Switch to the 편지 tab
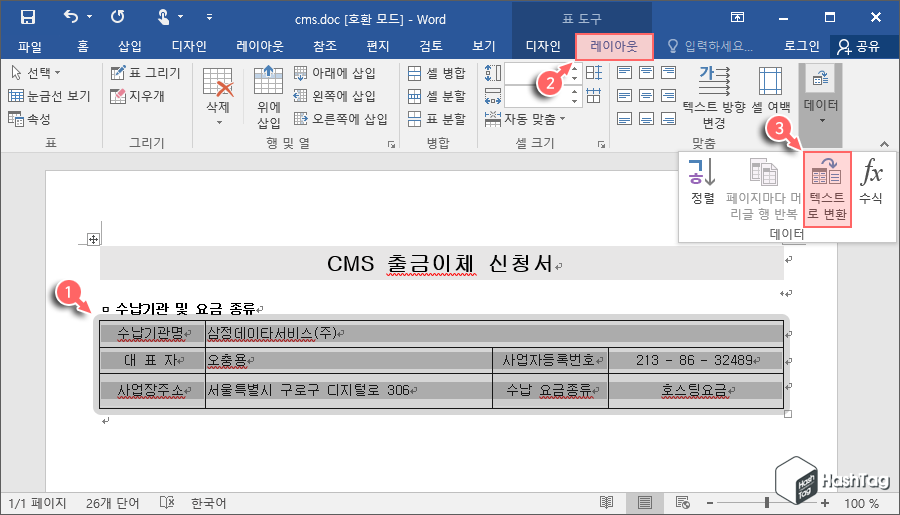This screenshot has width=900, height=515. tap(378, 46)
